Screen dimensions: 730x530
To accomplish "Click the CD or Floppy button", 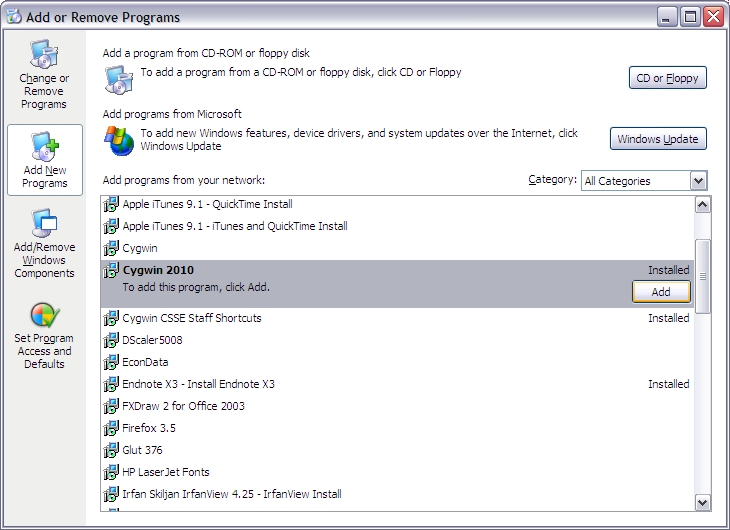I will point(668,78).
